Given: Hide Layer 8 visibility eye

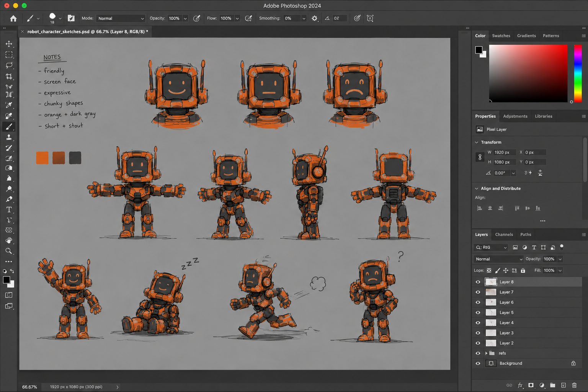Looking at the screenshot, I should coord(478,282).
